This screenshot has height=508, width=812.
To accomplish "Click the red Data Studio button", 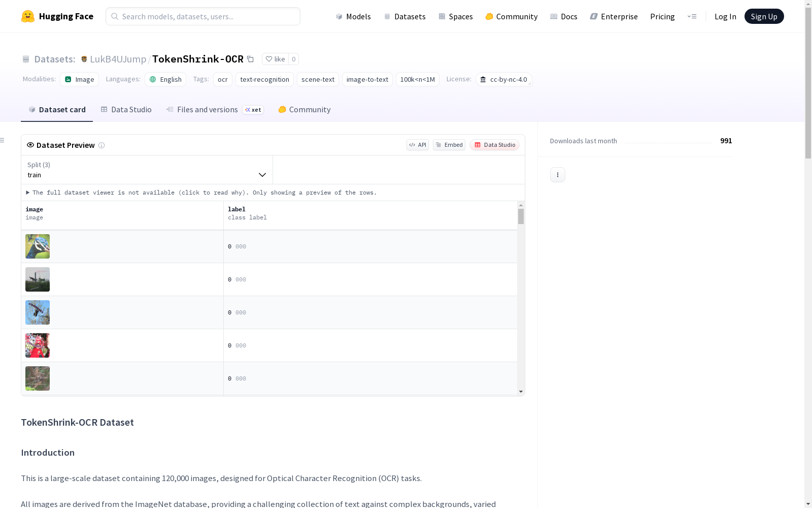I will 495,145.
